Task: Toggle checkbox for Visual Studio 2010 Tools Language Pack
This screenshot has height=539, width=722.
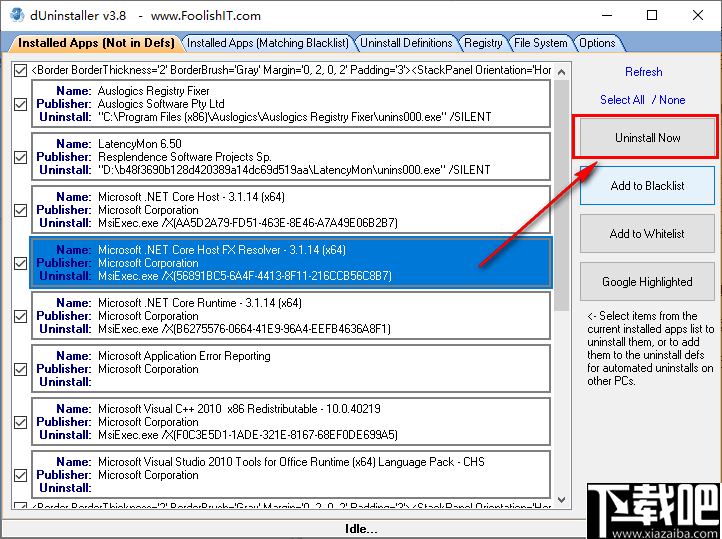Action: pos(20,475)
